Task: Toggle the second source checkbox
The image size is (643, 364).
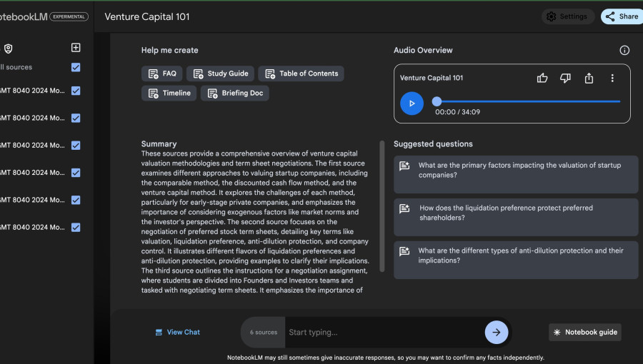Action: [76, 118]
